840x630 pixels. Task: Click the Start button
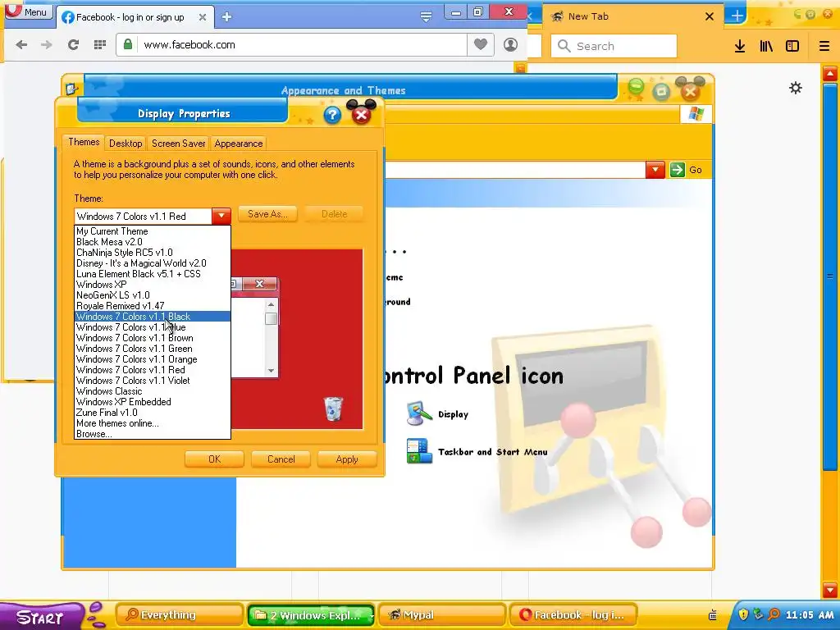42,616
